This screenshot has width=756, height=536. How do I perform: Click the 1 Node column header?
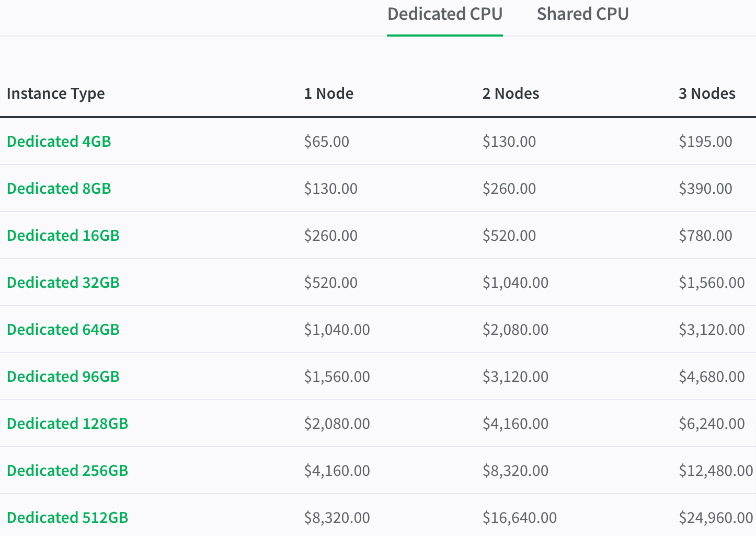point(328,94)
